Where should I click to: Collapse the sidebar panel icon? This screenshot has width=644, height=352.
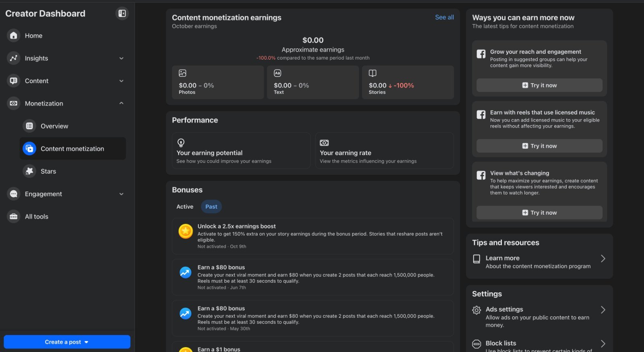click(x=122, y=14)
